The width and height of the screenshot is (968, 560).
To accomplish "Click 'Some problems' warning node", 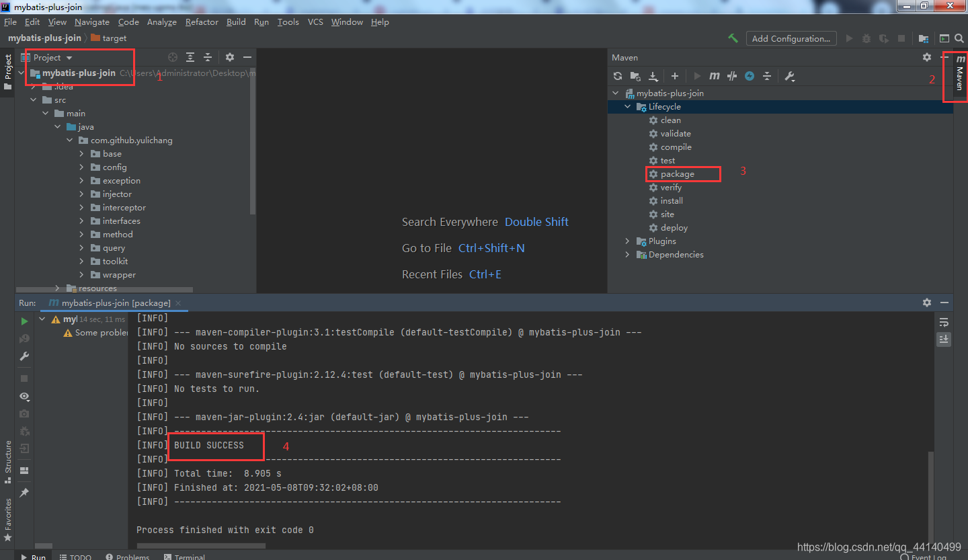I will coord(95,333).
